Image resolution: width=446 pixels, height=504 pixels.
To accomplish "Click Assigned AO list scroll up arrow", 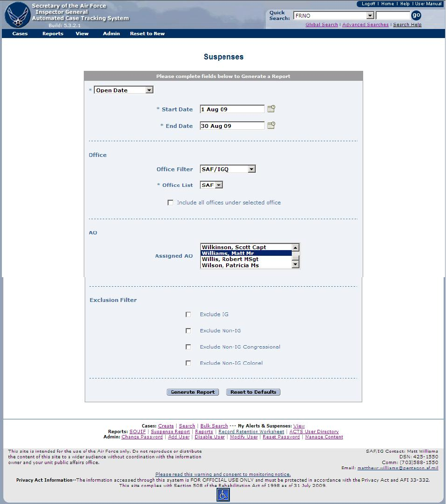I will pyautogui.click(x=296, y=248).
